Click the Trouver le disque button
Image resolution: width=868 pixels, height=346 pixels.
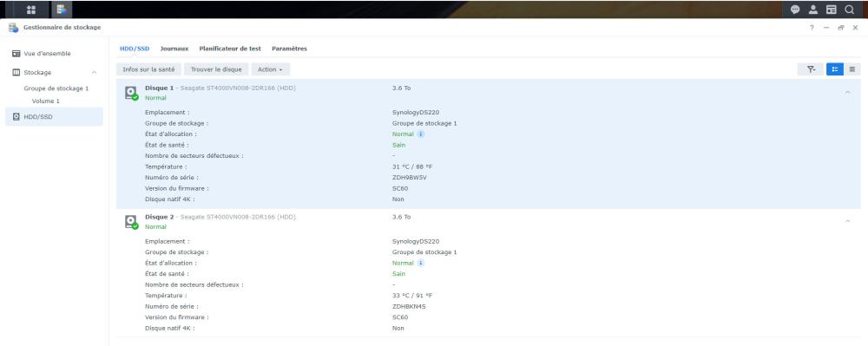pos(216,69)
